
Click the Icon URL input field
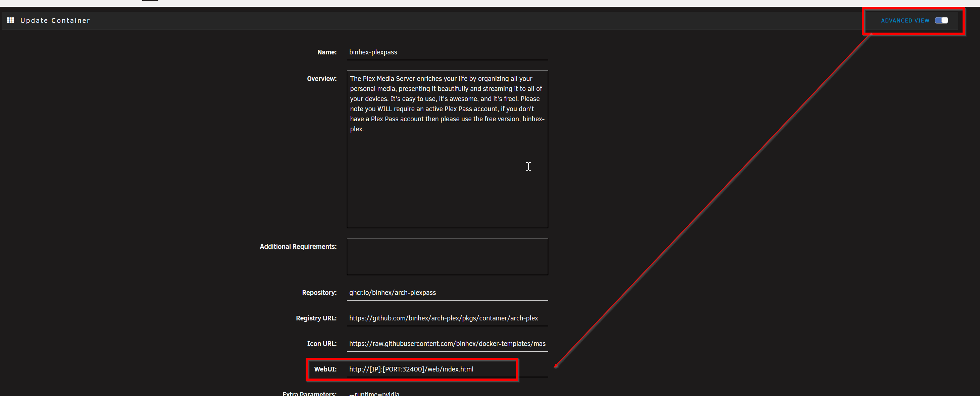pyautogui.click(x=447, y=344)
